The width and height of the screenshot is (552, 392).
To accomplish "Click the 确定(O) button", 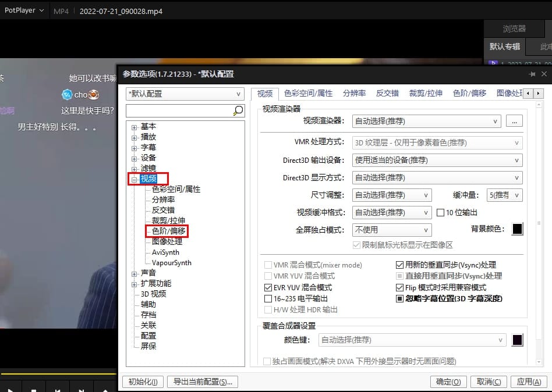I will [x=448, y=382].
